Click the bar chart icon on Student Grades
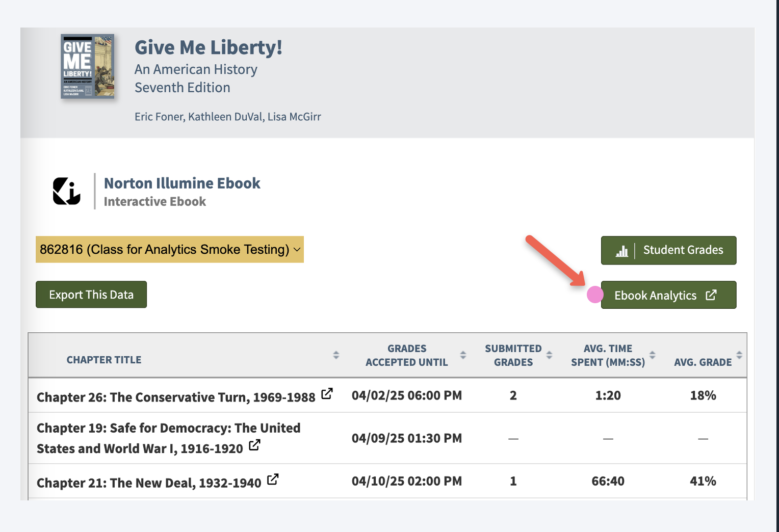Viewport: 779px width, 532px height. (x=622, y=251)
